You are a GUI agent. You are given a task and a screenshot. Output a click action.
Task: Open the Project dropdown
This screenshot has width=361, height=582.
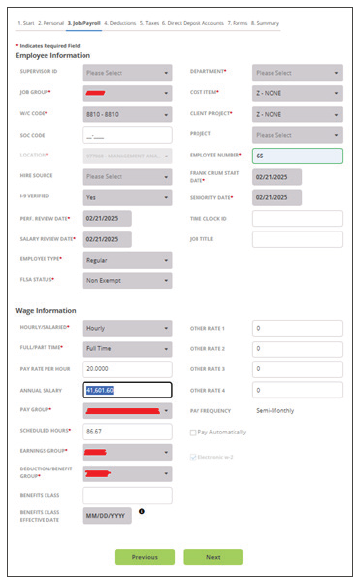click(297, 135)
